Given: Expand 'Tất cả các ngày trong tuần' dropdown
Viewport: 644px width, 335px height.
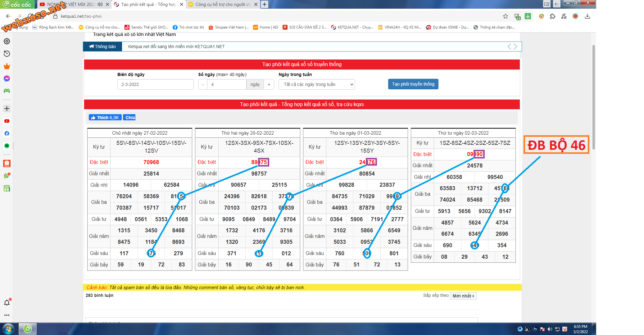Looking at the screenshot, I should [316, 84].
